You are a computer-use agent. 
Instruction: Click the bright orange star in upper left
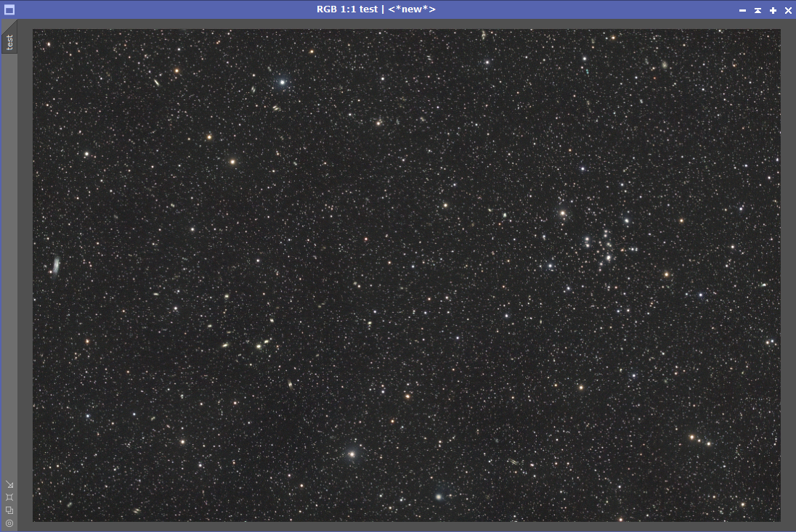click(x=232, y=162)
